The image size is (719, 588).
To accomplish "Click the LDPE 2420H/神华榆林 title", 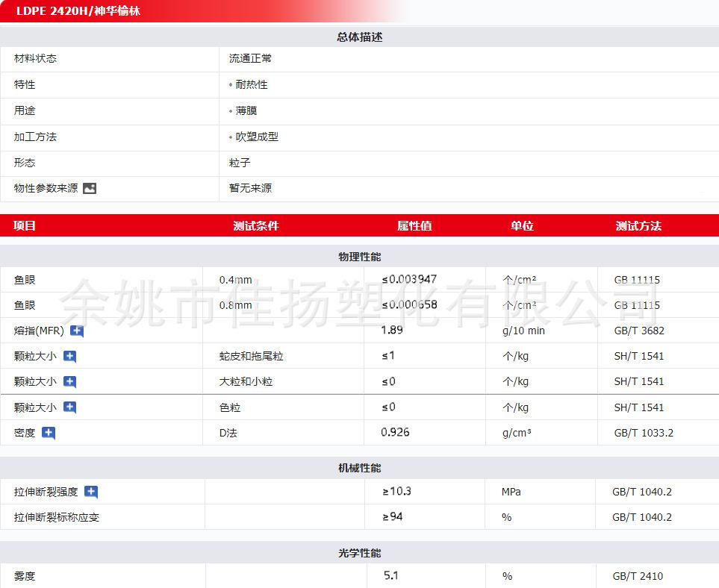I will click(78, 11).
